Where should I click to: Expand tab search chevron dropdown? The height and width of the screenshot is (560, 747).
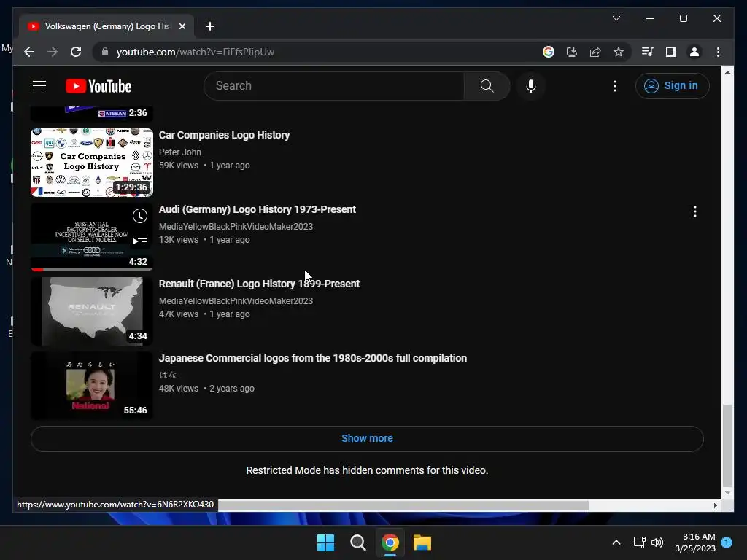tap(616, 18)
